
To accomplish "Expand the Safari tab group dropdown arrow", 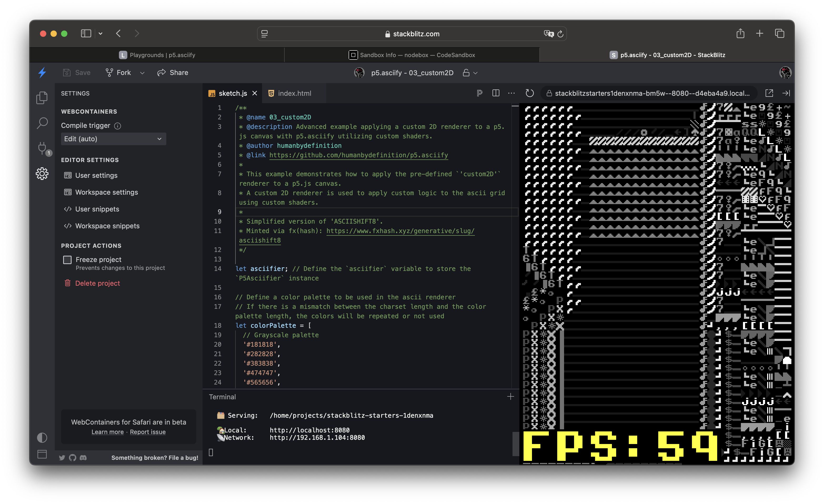I will click(100, 33).
